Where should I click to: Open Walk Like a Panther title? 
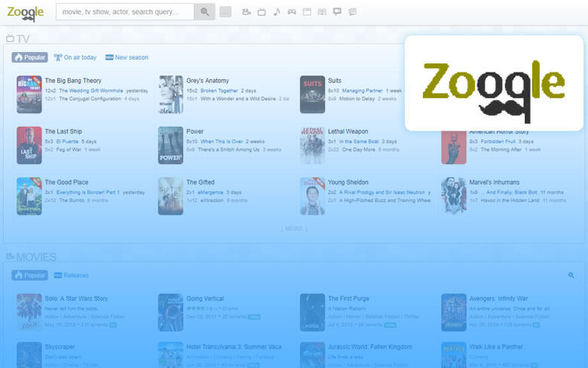coord(496,347)
